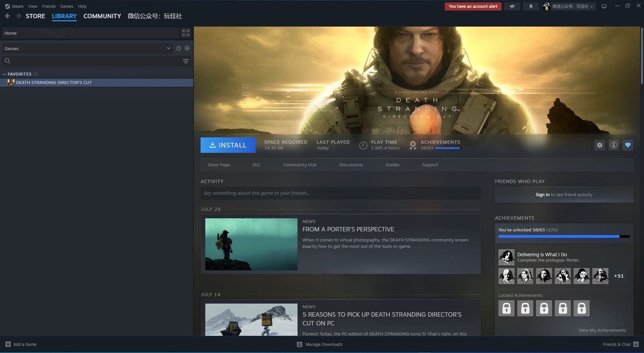644x353 pixels.
Task: Open game information icon
Action: click(x=614, y=145)
